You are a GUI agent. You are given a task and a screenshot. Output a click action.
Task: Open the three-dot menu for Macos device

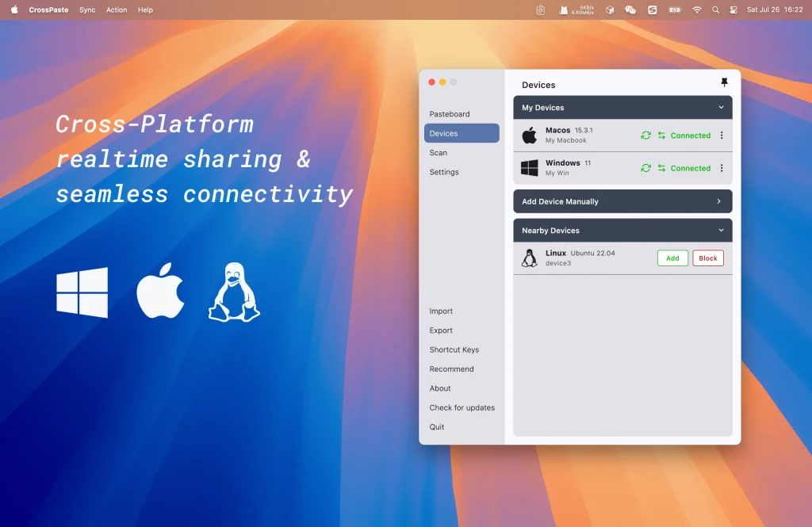pos(722,135)
